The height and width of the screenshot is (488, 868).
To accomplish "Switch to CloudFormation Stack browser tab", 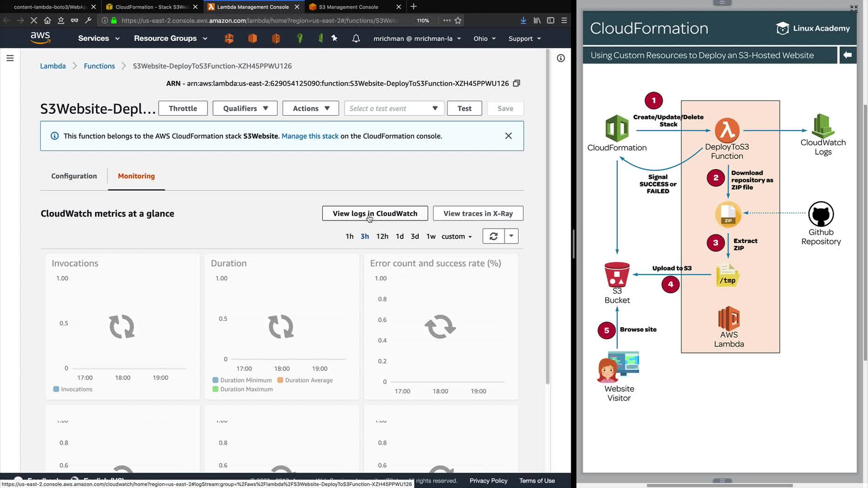I will pos(152,7).
